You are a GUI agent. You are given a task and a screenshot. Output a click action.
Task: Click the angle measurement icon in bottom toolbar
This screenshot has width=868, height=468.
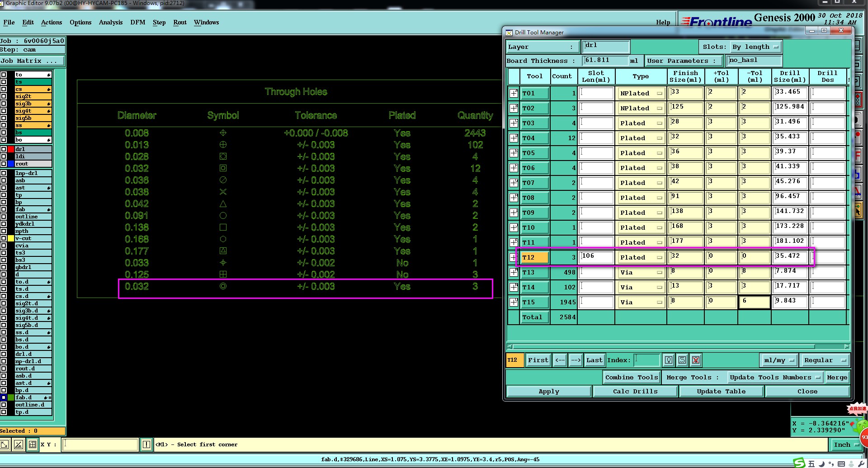pos(19,444)
